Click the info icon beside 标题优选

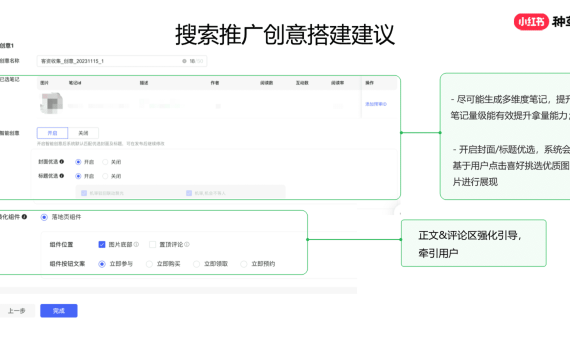pos(62,176)
